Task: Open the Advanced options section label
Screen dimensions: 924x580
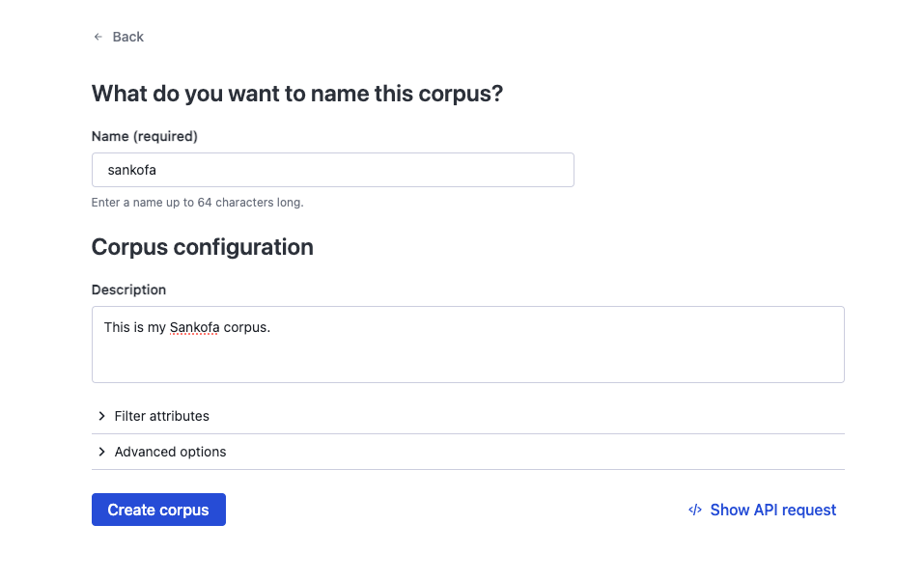Action: click(170, 452)
